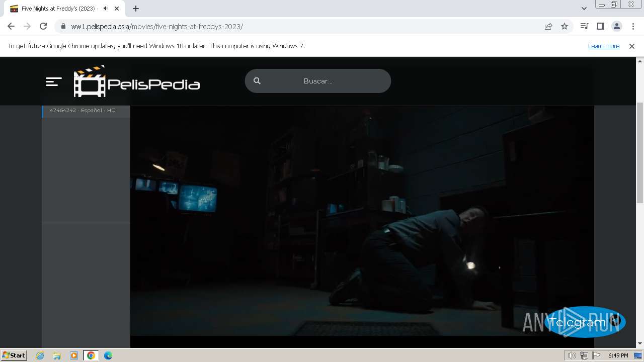Share this page icon

click(548, 26)
